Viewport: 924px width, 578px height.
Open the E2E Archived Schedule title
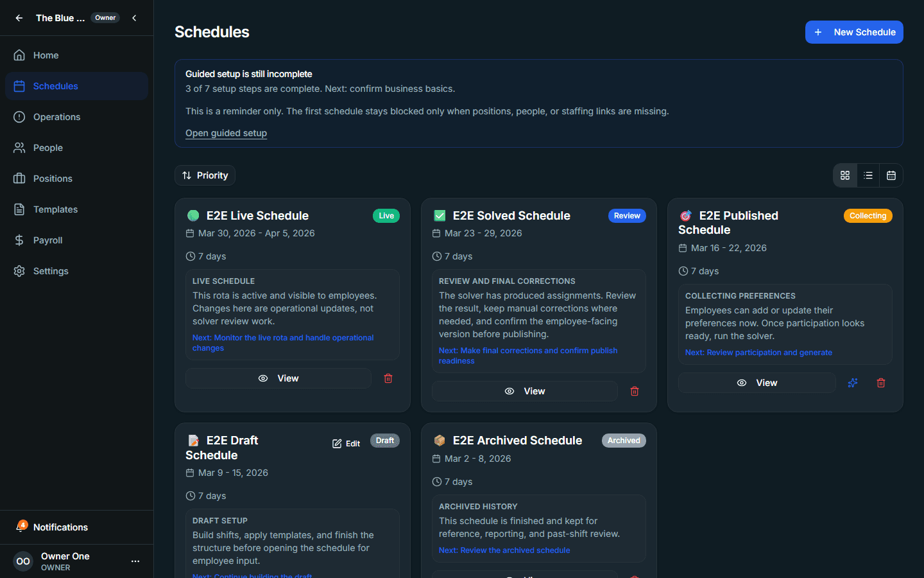[517, 441]
